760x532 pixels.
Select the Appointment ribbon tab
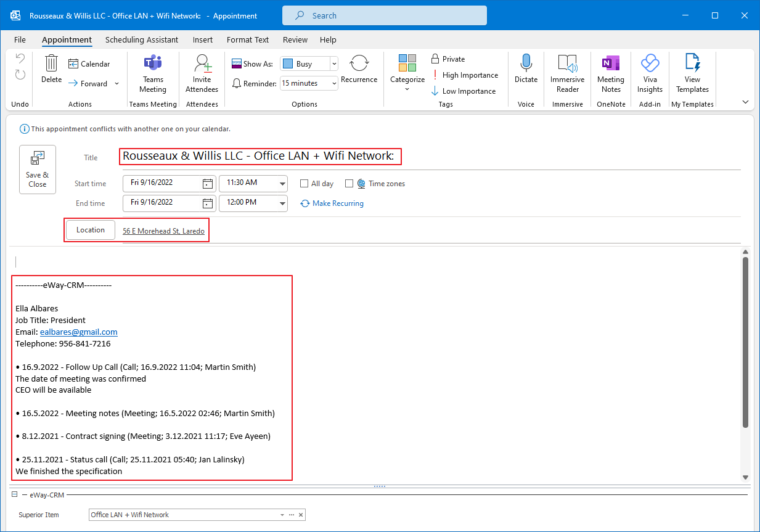[x=67, y=39]
